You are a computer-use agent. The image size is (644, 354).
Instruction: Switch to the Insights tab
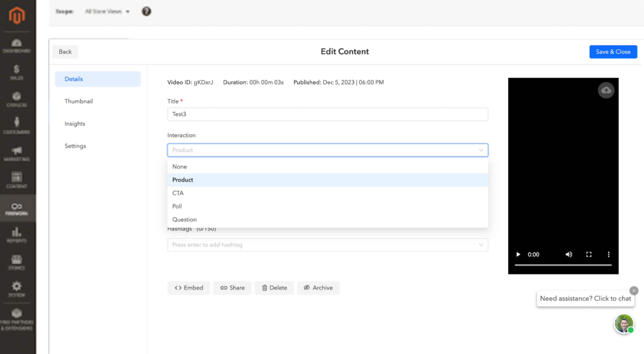[75, 123]
